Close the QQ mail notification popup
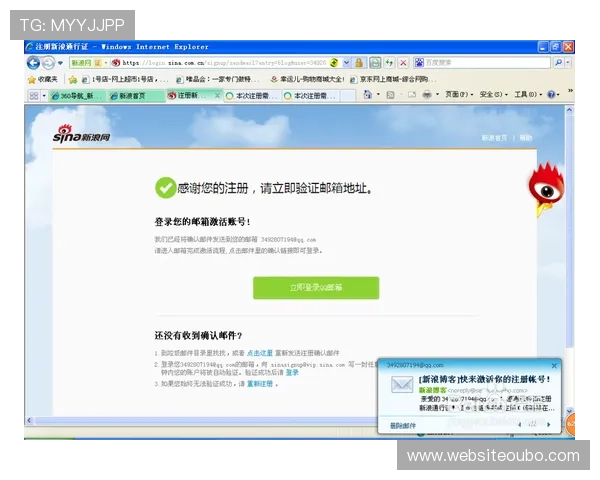600x480 pixels. 554,366
